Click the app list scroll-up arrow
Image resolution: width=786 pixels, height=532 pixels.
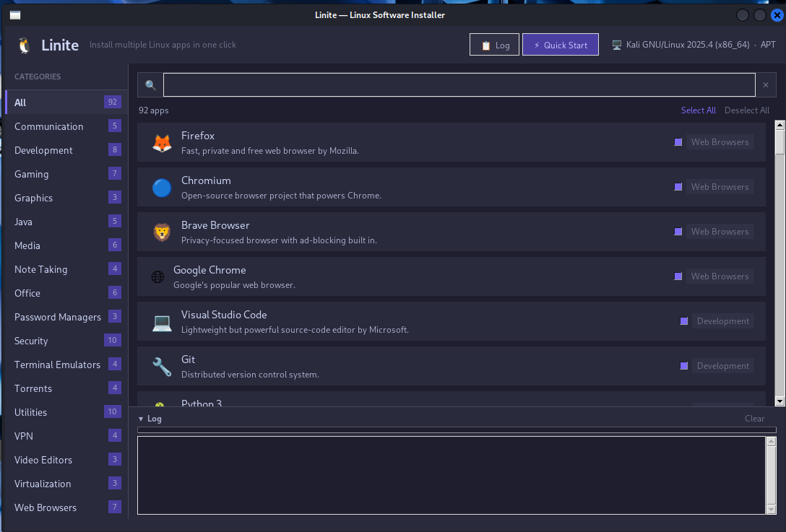coord(779,125)
